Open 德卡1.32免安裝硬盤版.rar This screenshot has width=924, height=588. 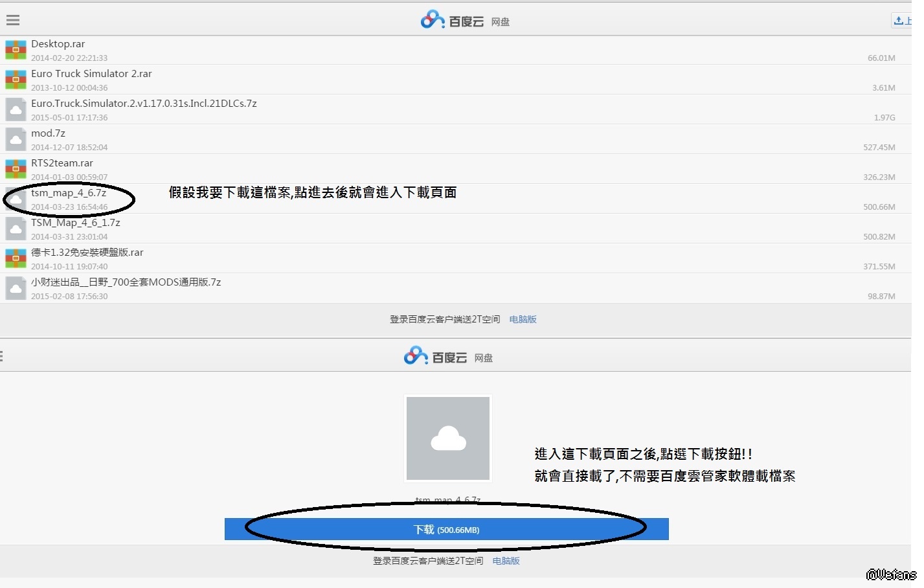(87, 253)
